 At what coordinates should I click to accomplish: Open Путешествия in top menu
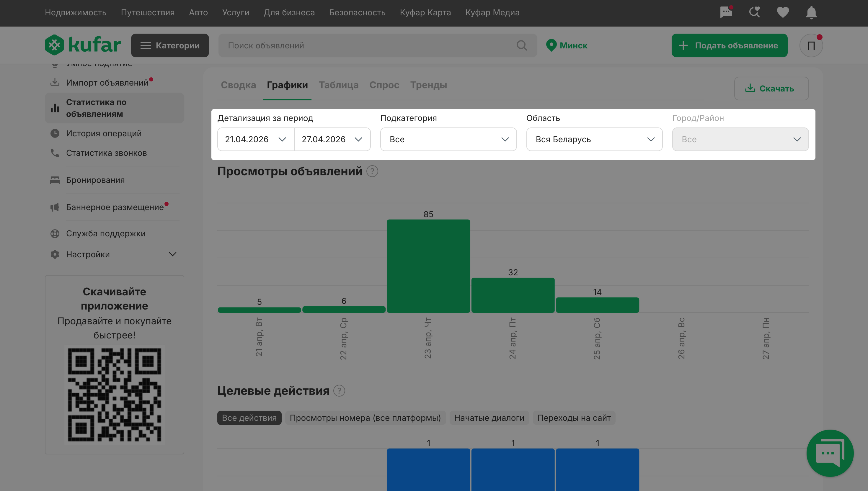click(148, 12)
